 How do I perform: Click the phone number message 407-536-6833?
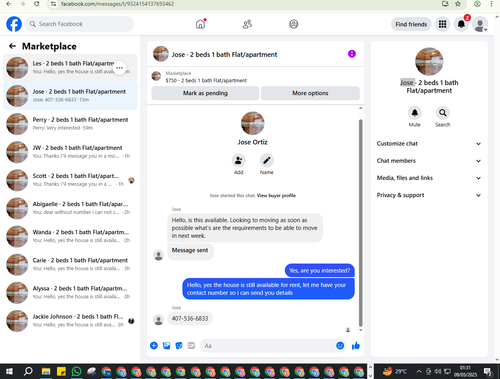point(190,319)
